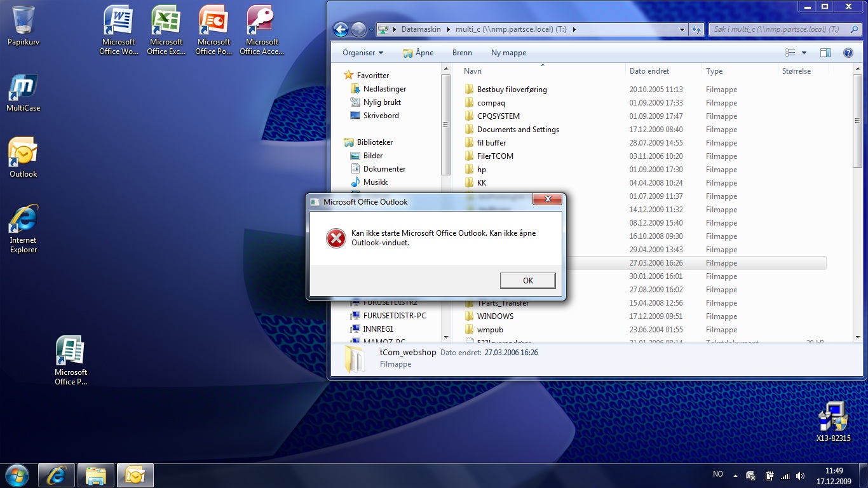The width and height of the screenshot is (868, 488).
Task: Select the Outlook desktop shortcut
Action: click(24, 157)
